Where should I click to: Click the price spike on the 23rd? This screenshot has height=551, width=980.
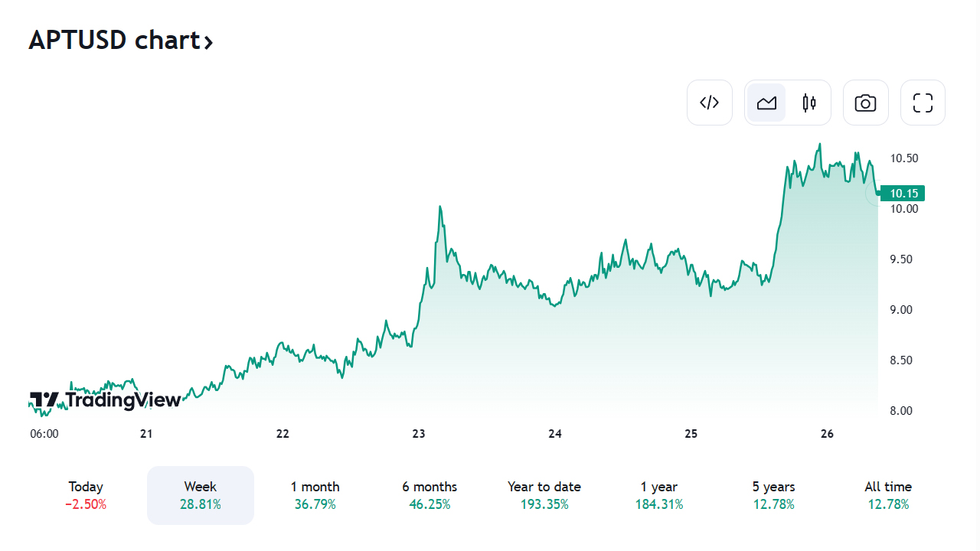pyautogui.click(x=440, y=207)
